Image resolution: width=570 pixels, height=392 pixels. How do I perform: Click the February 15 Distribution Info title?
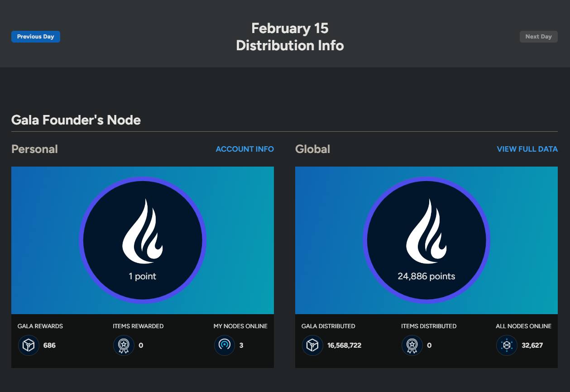pyautogui.click(x=290, y=37)
